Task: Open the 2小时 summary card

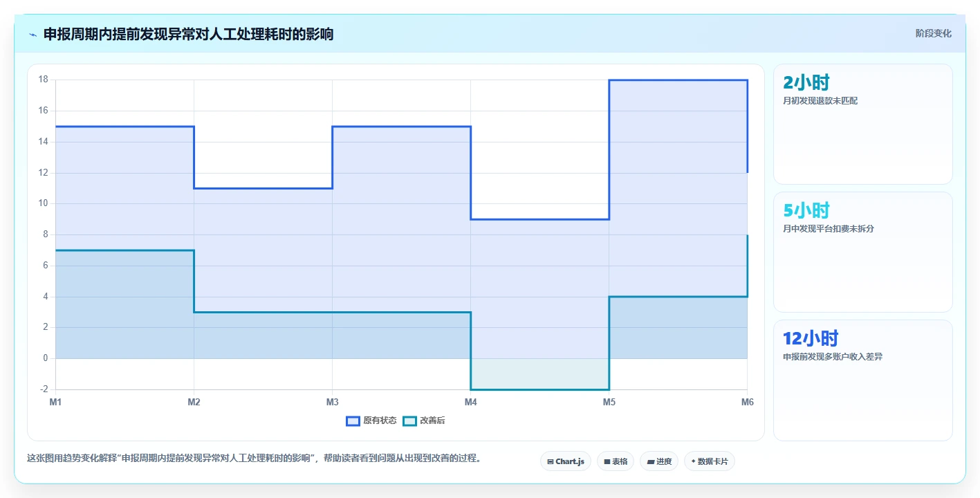Action: click(862, 124)
